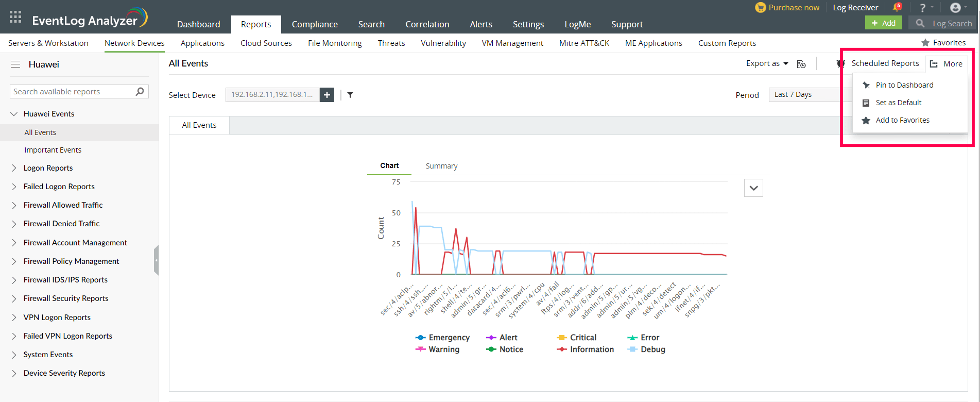Expand Firewall Account Management group
Image resolution: width=980 pixels, height=402 pixels.
tap(14, 243)
